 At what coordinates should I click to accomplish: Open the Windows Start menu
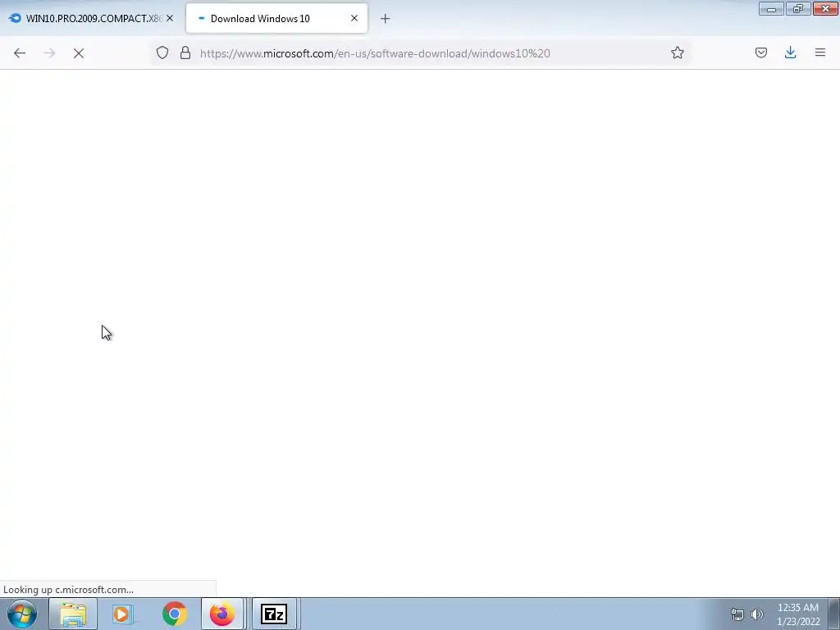[22, 614]
